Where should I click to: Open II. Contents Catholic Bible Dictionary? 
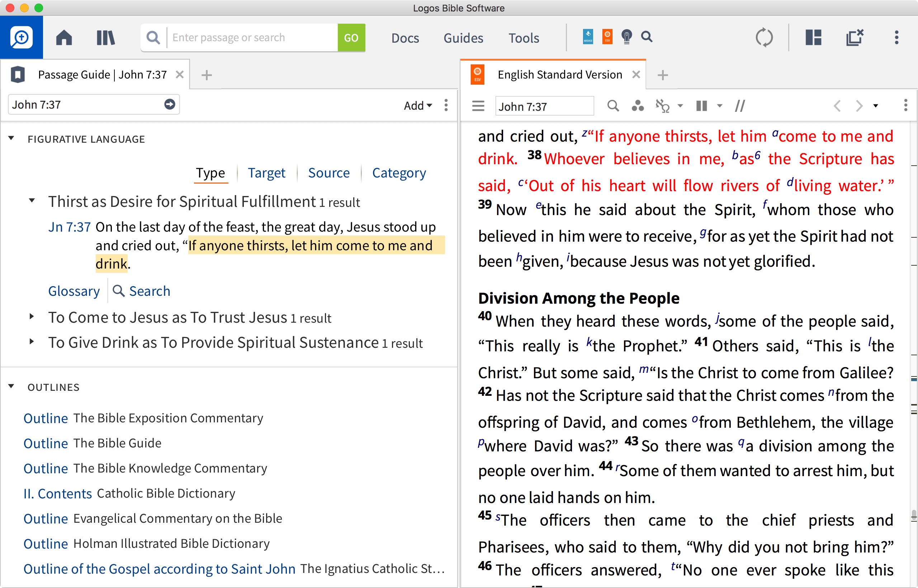pos(58,494)
